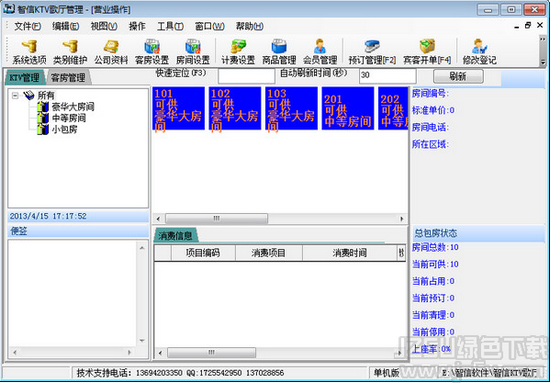Open 商品管理 toolbar icon
This screenshot has width=550, height=383.
pyautogui.click(x=279, y=52)
